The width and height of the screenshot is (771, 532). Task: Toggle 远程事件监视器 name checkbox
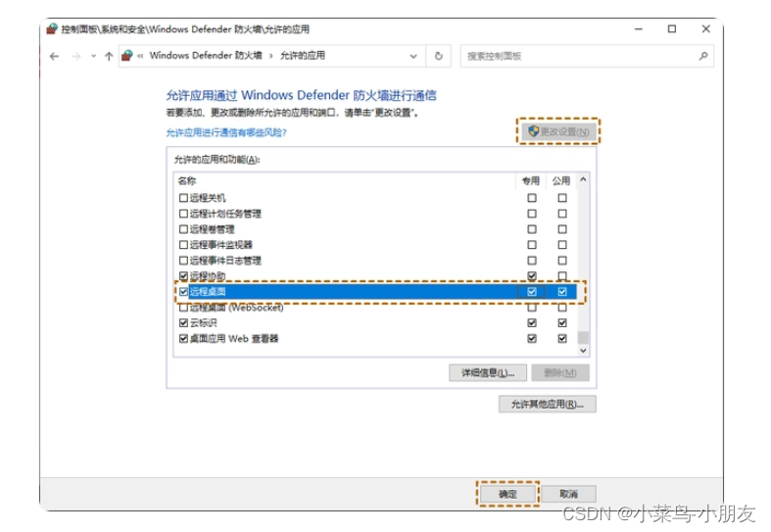183,244
